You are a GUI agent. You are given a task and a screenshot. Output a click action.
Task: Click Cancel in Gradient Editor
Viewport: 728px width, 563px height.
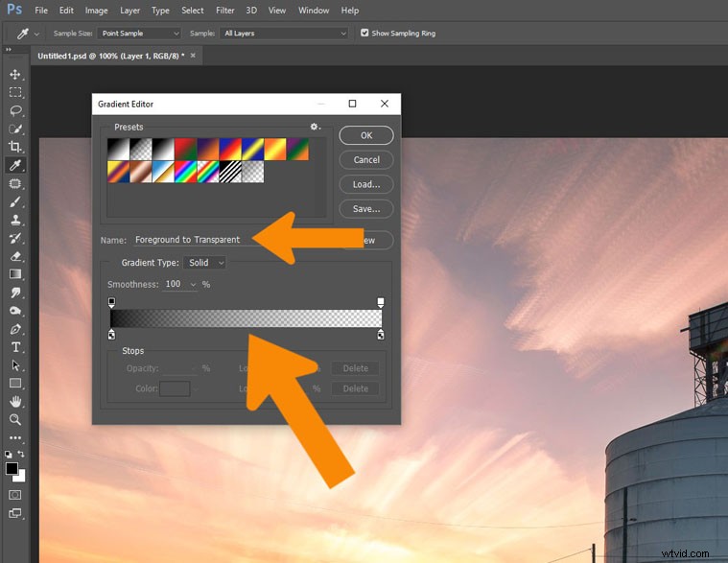click(x=366, y=159)
